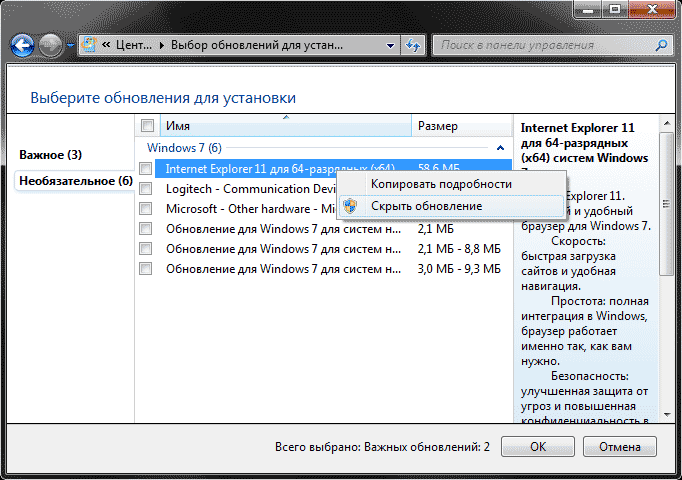
Task: Click the details panel scrollbar up arrow
Action: point(667,123)
